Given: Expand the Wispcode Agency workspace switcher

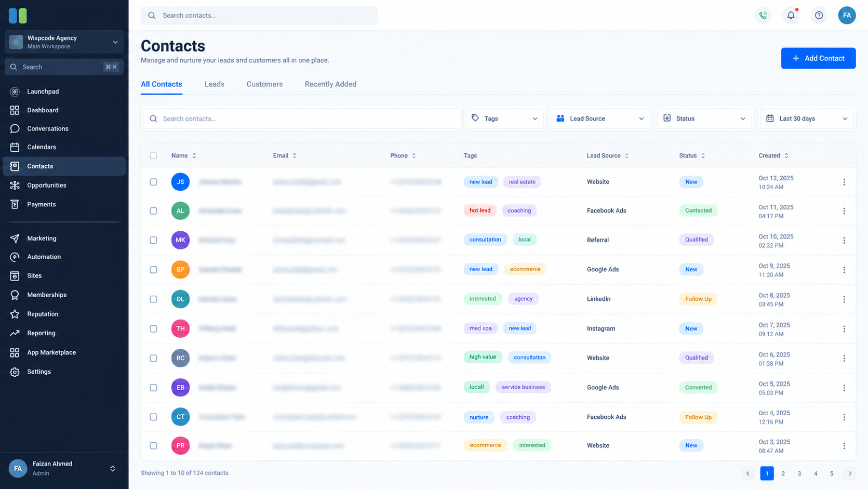Looking at the screenshot, I should tap(64, 42).
